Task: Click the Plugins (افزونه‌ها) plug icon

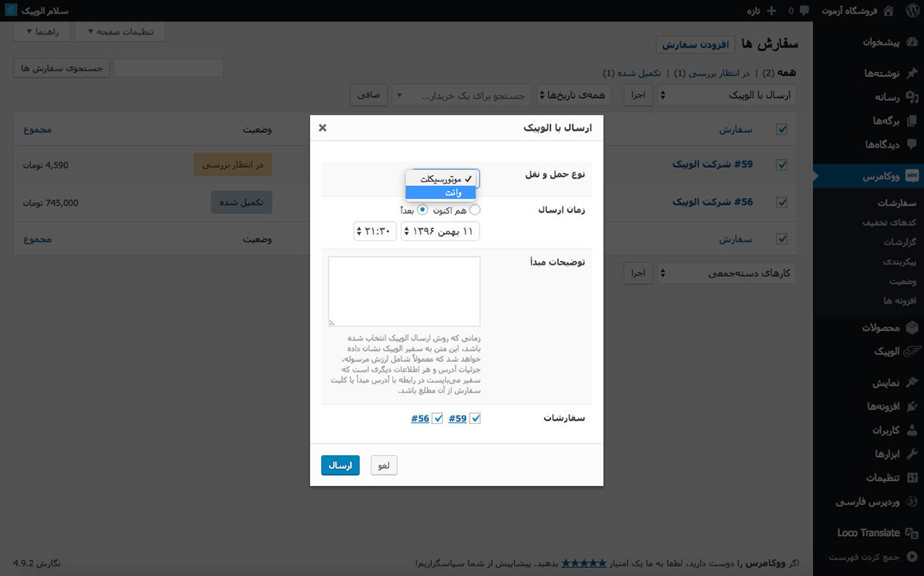Action: click(x=912, y=407)
